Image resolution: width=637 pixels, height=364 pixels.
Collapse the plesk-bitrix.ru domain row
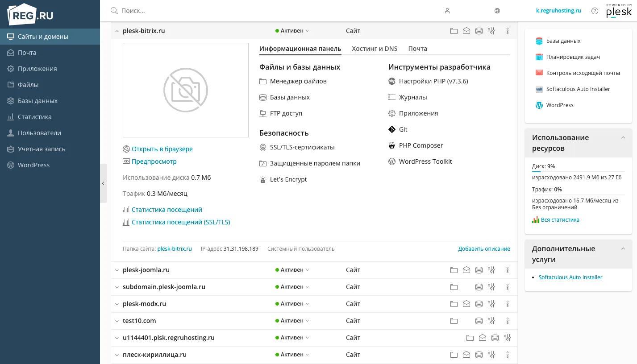[117, 31]
